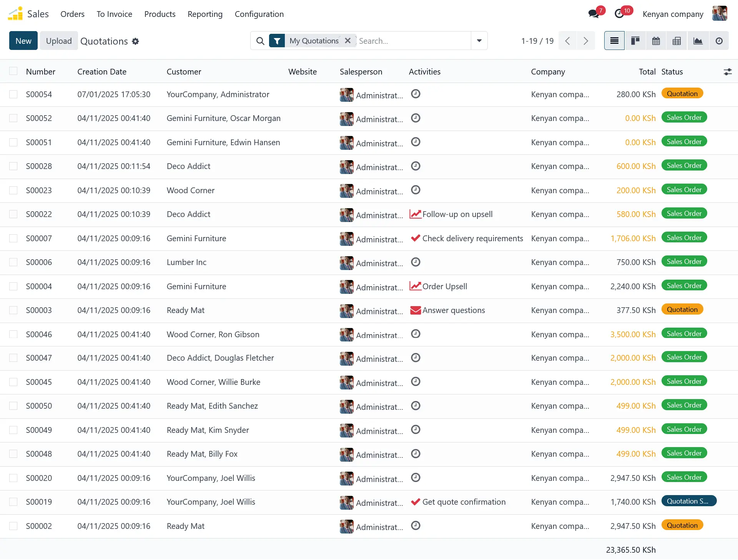Open the Kenyan company switcher
This screenshot has height=560, width=738.
tap(673, 14)
